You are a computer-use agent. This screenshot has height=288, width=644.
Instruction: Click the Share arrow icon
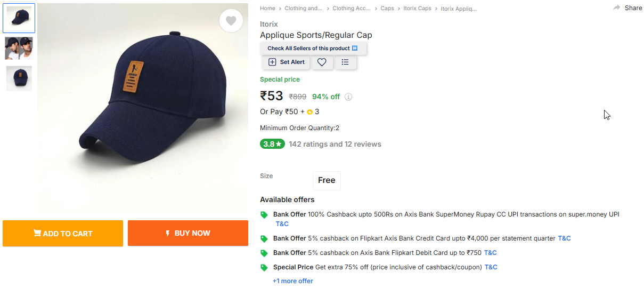click(x=617, y=8)
